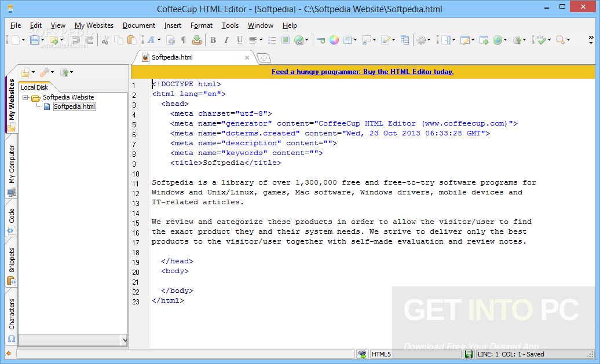Viewport: 600px width, 364px height.
Task: Open the Help menu
Action: tap(290, 25)
